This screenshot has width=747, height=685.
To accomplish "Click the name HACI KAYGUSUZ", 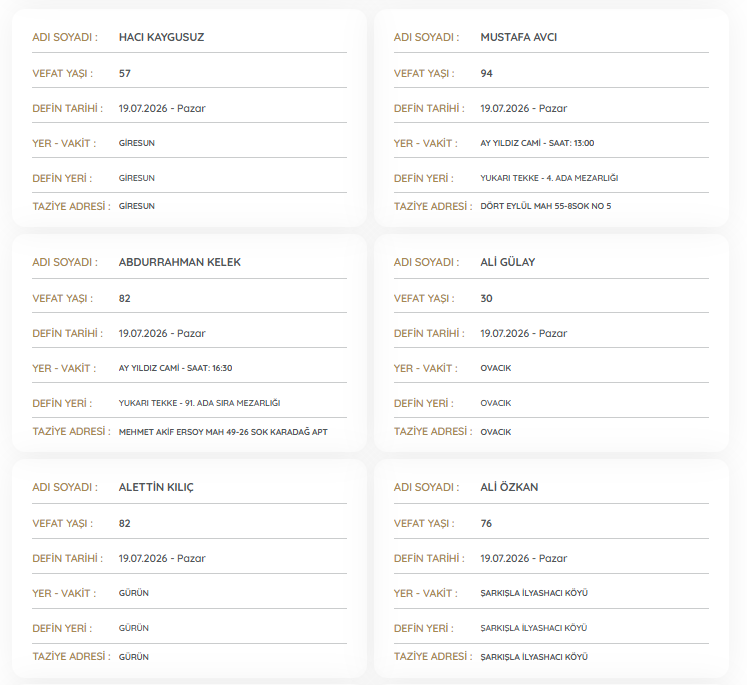I will [161, 37].
